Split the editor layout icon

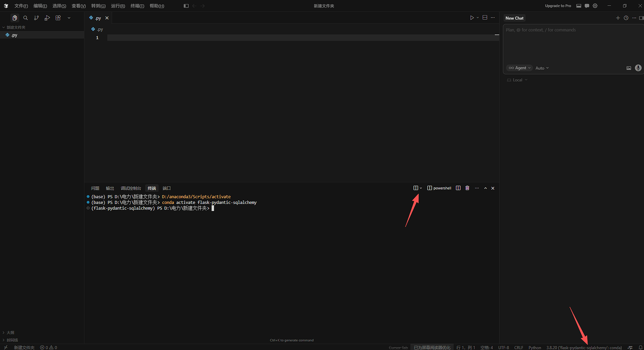coord(485,18)
